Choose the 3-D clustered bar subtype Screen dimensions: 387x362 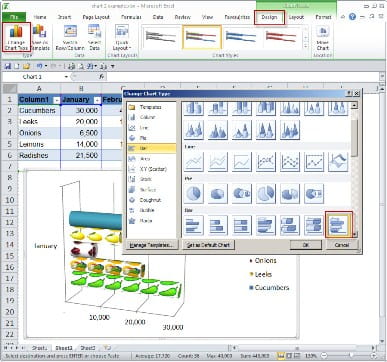(266, 225)
